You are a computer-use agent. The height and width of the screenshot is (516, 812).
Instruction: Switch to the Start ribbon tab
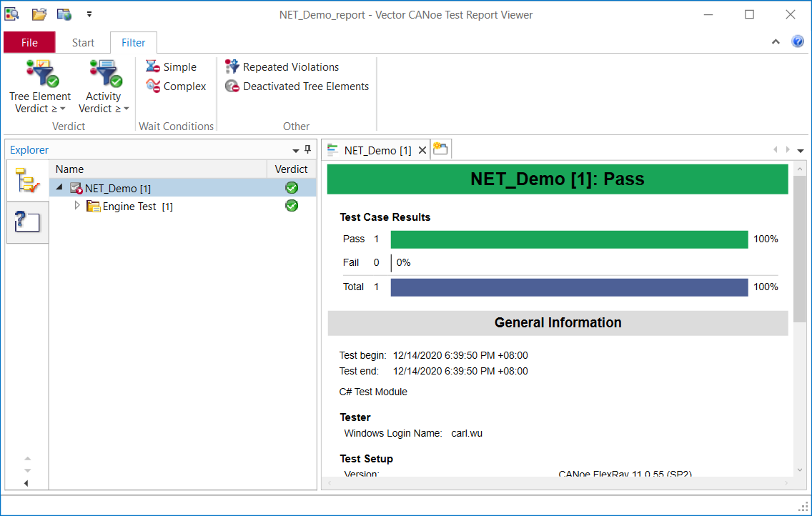[x=83, y=42]
